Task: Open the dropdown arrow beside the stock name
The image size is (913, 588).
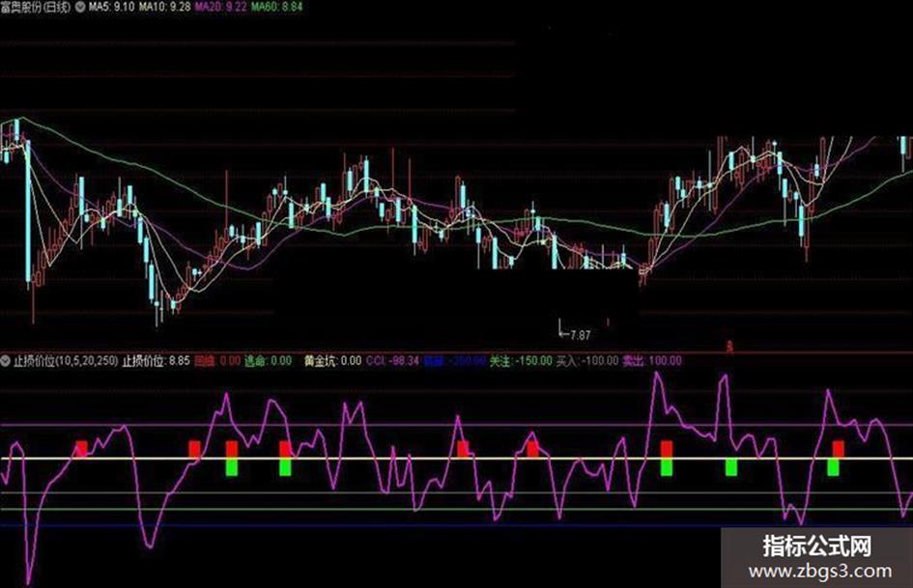Action: pos(80,7)
